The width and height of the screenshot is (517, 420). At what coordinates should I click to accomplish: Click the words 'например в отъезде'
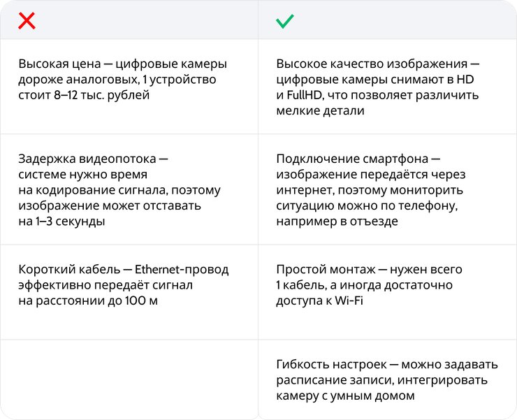pyautogui.click(x=337, y=222)
